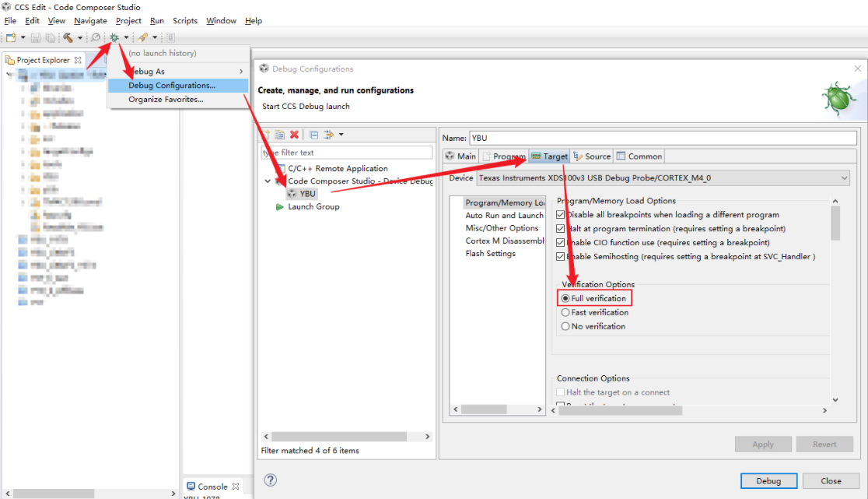Collapse top project node in Project Explorer

9,74
